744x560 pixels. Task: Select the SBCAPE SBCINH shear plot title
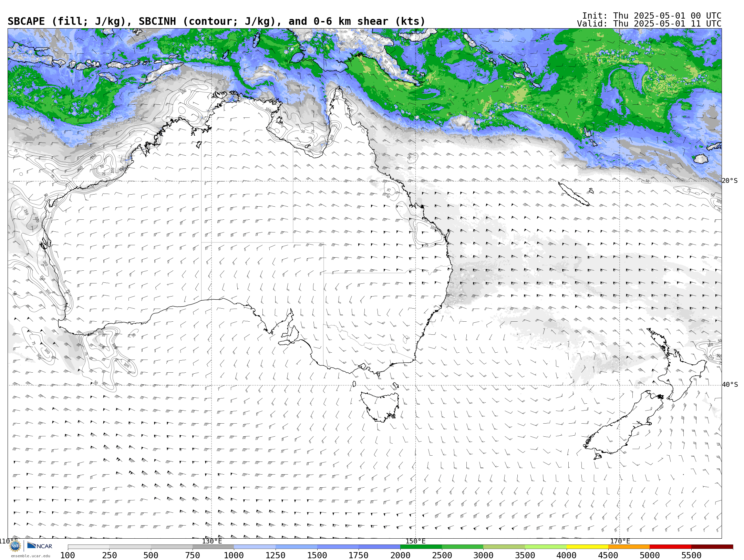tap(216, 21)
